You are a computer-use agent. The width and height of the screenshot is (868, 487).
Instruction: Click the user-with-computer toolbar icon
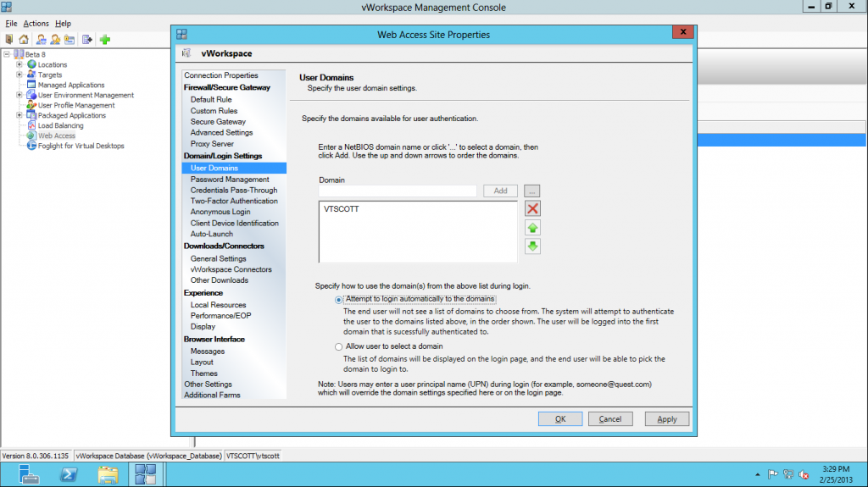(x=41, y=39)
